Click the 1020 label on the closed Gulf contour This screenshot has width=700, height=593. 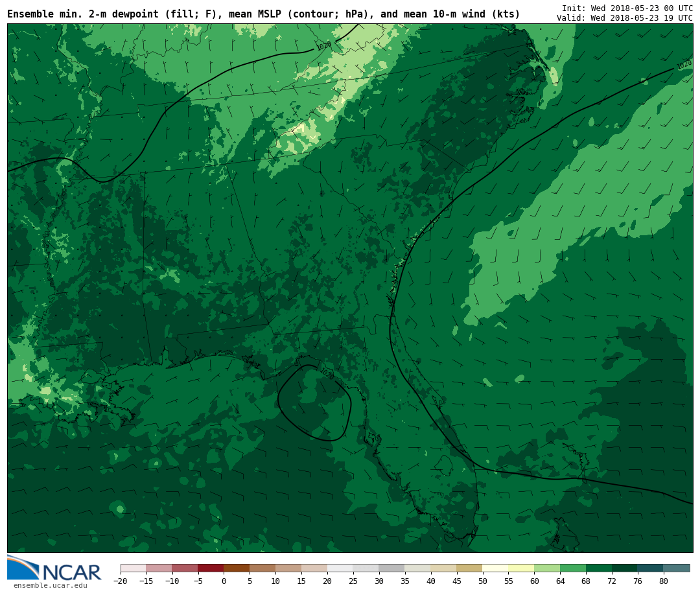[x=327, y=373]
